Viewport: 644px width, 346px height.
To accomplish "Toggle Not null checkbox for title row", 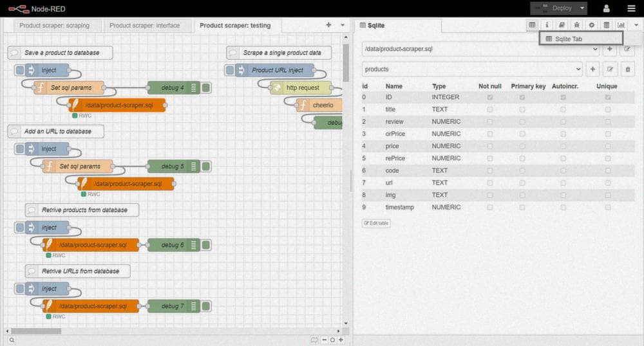I will [x=490, y=110].
